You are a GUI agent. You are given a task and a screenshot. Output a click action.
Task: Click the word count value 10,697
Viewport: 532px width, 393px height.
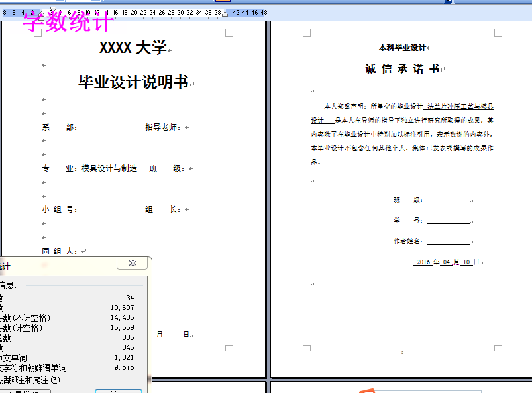(122, 308)
